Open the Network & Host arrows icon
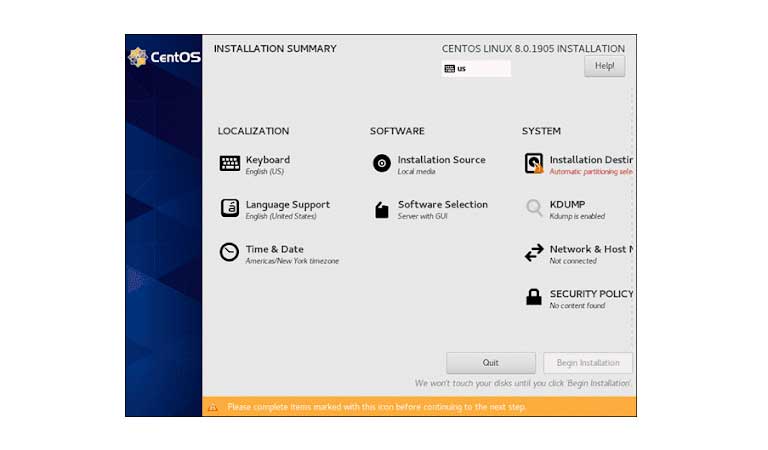The image size is (768, 450). 534,253
